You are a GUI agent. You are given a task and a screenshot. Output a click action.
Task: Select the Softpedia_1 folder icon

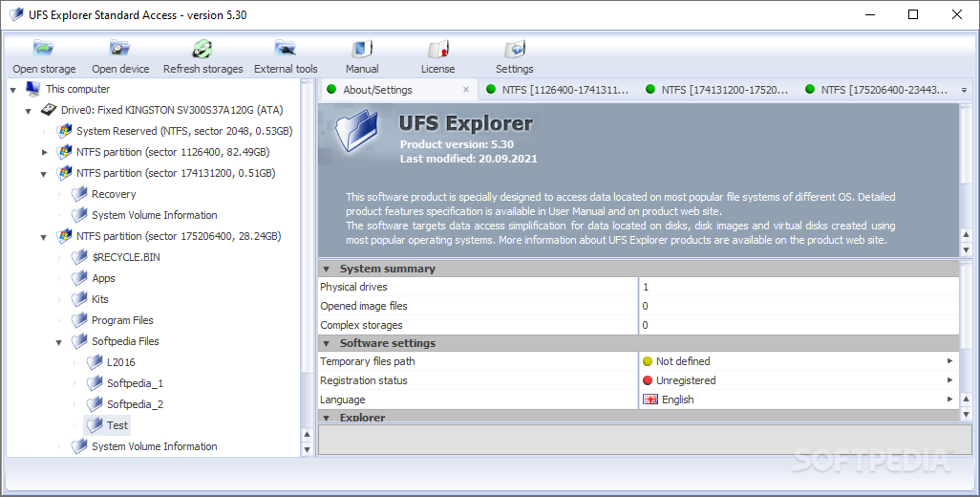click(x=95, y=383)
